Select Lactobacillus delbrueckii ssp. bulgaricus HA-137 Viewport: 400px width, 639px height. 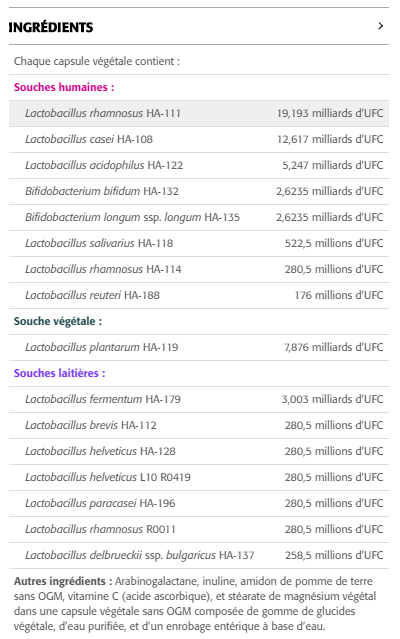(x=199, y=556)
